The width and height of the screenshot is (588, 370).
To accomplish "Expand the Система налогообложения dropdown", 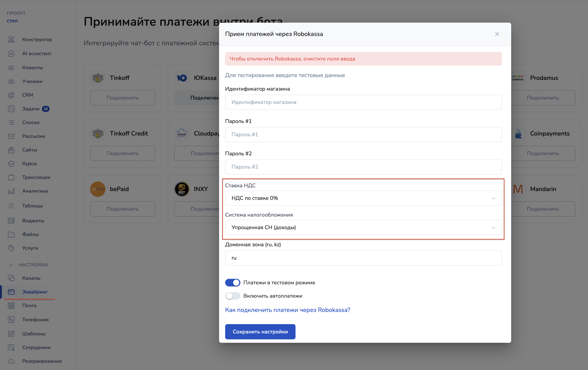I will click(x=363, y=227).
